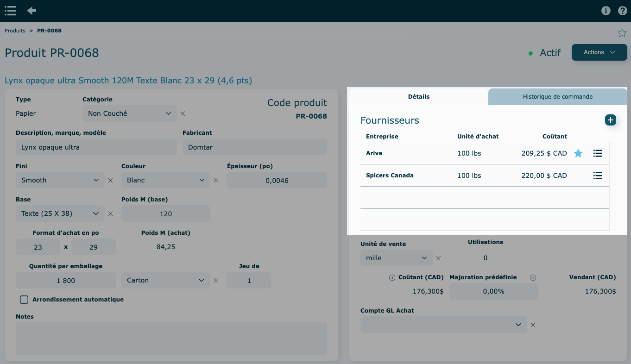Enable Arrondissement automatique checkbox

[24, 300]
